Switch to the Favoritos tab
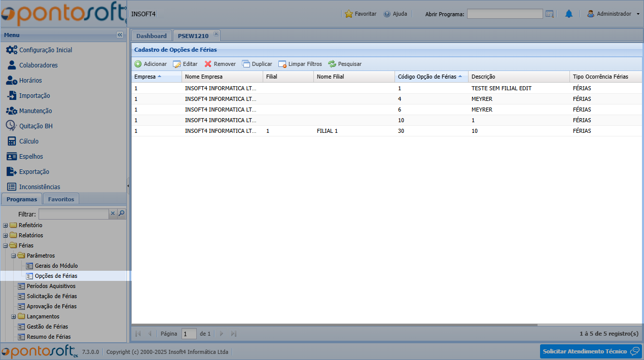 coord(61,199)
